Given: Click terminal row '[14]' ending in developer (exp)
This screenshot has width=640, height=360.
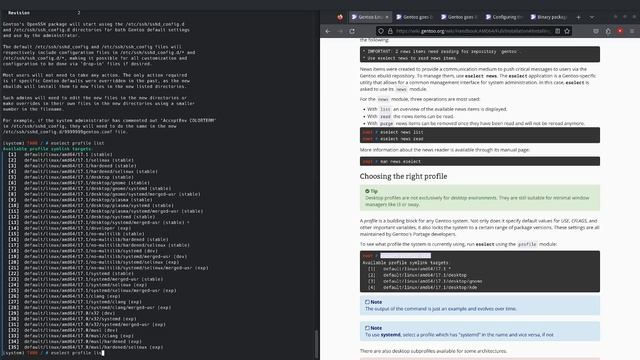Looking at the screenshot, I should pos(69,228).
